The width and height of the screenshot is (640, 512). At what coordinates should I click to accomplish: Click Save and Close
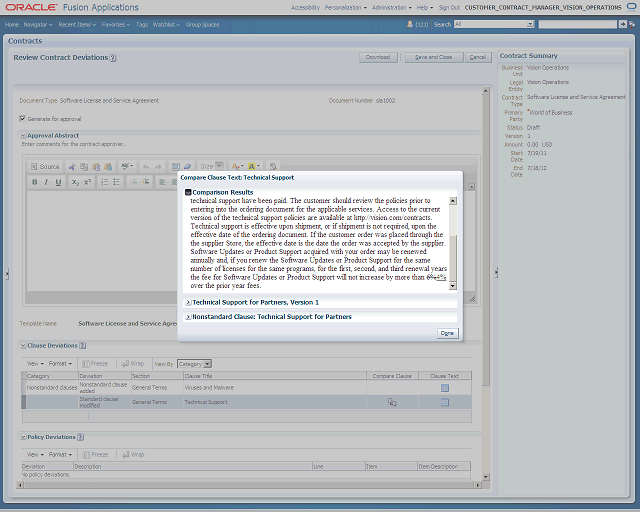click(434, 57)
